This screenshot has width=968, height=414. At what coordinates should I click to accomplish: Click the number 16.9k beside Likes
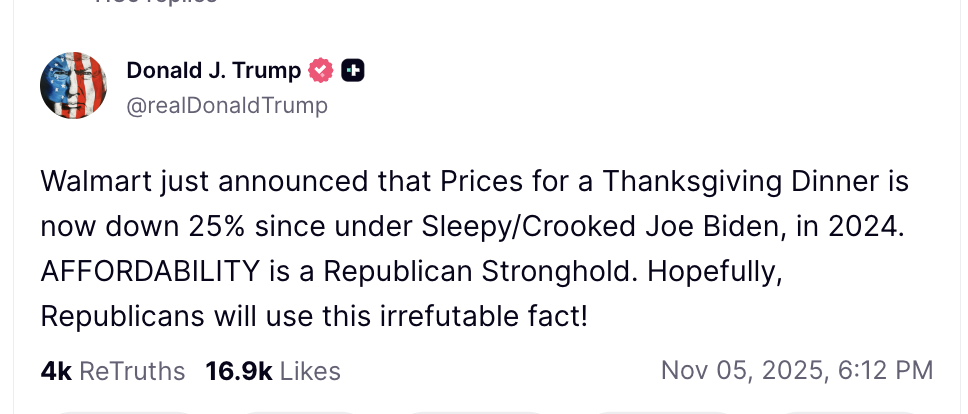[x=239, y=371]
